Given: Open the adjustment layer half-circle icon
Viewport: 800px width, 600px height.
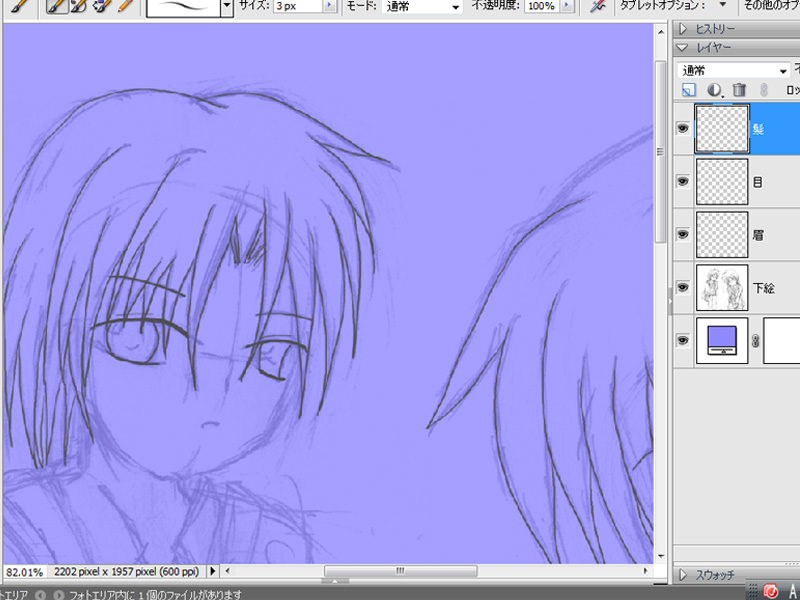Looking at the screenshot, I should coord(714,90).
